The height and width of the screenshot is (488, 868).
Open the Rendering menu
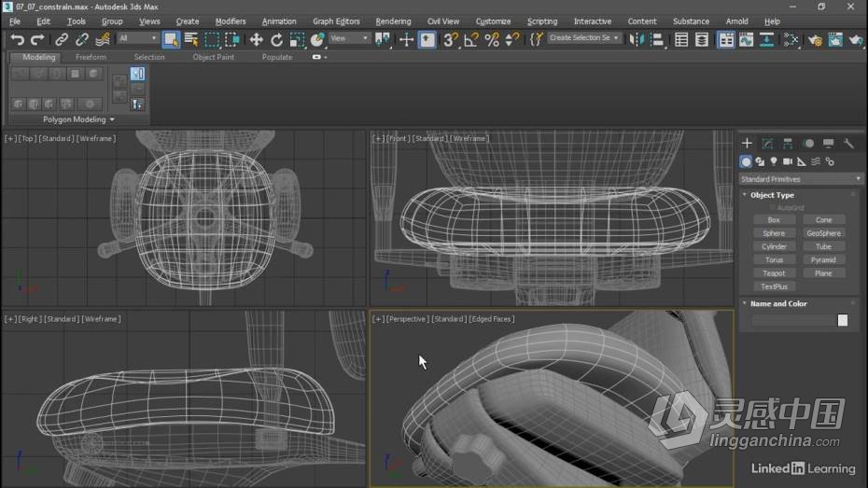click(393, 21)
